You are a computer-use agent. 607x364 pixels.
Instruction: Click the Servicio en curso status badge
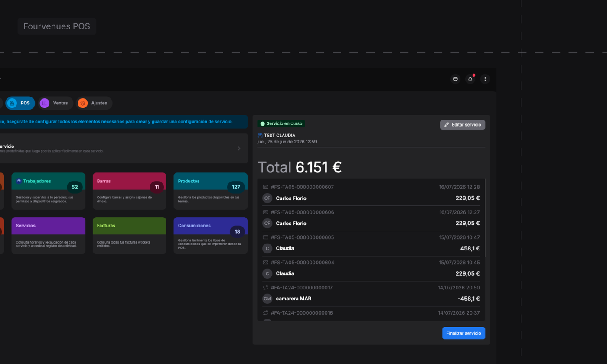coord(281,124)
